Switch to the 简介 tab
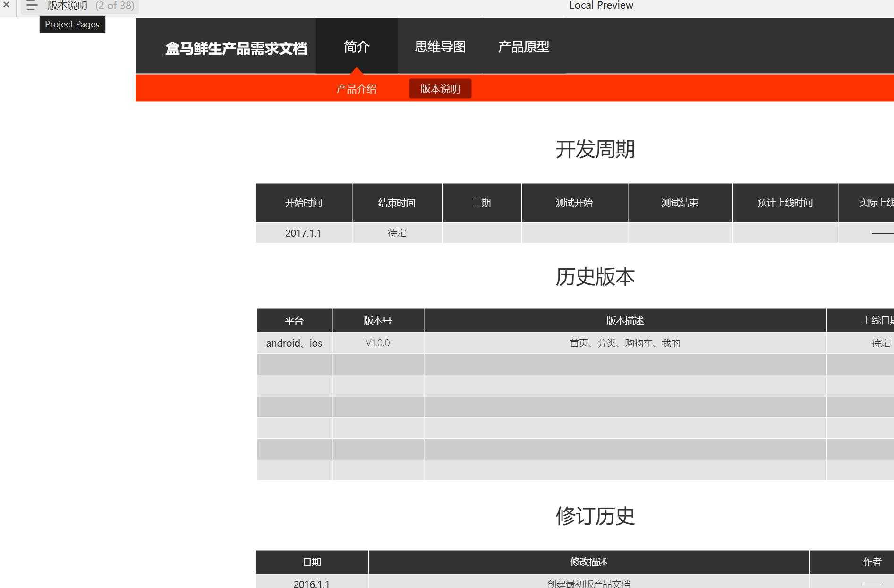Screen dimensions: 894x588 point(356,47)
